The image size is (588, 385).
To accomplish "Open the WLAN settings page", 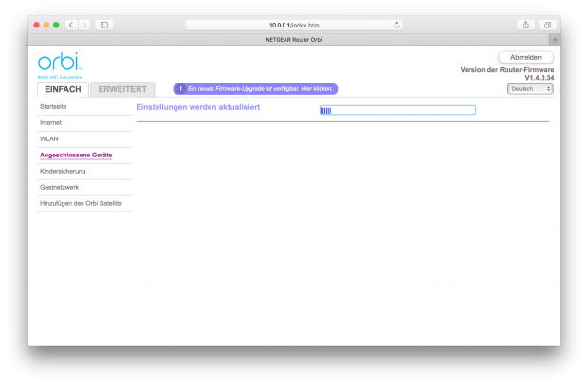I will (48, 138).
